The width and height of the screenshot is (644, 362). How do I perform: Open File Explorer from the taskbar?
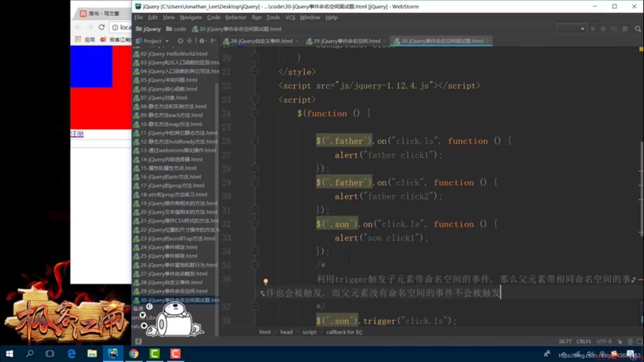92,354
